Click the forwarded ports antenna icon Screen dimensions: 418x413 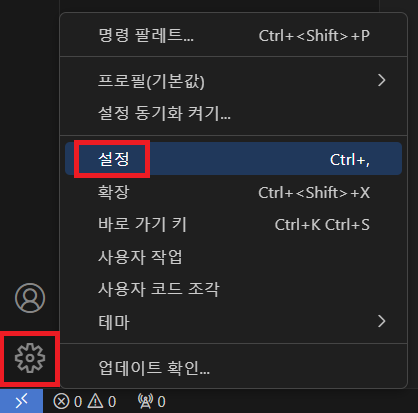coord(145,401)
